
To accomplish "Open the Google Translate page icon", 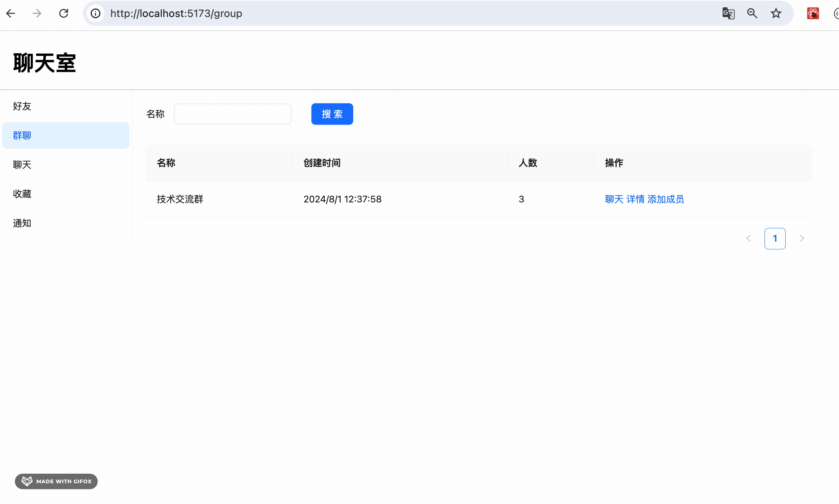I will (x=728, y=14).
